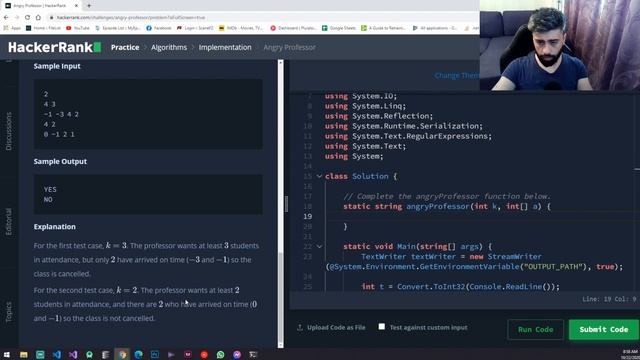Viewport: 640px width, 360px height.
Task: Select the Angry Professor browser tab
Action: pos(41,6)
